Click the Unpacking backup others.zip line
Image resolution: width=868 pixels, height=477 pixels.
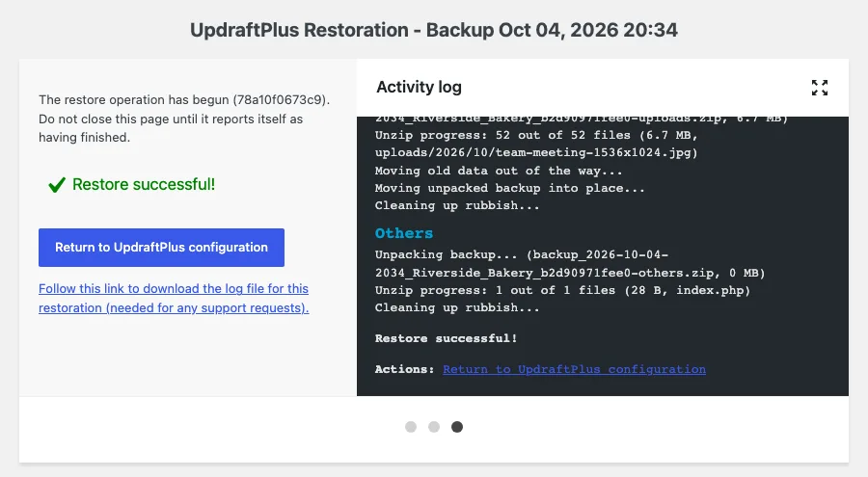pyautogui.click(x=570, y=263)
